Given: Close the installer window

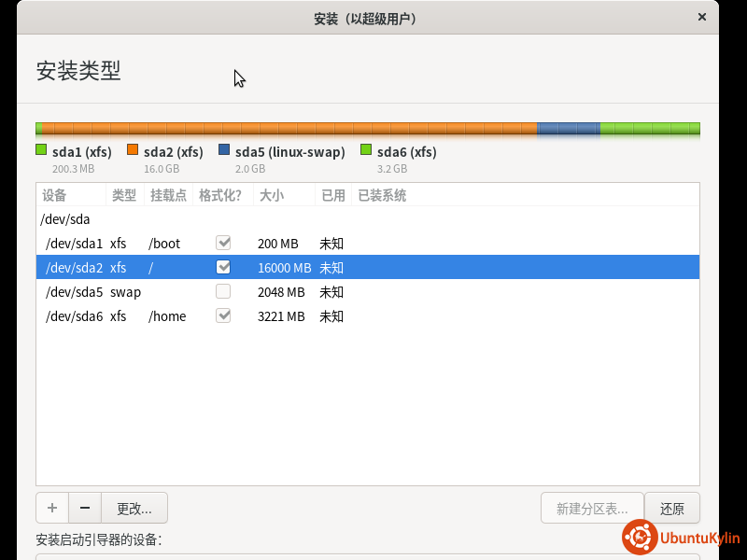Looking at the screenshot, I should pyautogui.click(x=702, y=17).
